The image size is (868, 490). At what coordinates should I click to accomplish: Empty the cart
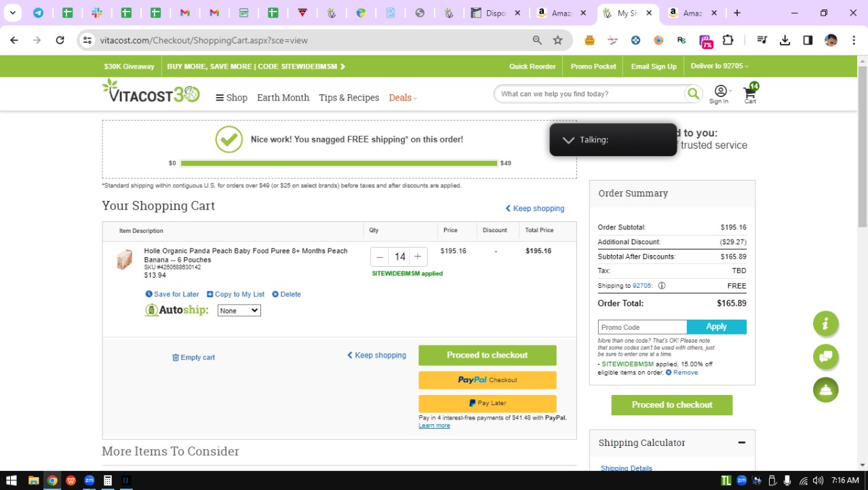(x=193, y=358)
